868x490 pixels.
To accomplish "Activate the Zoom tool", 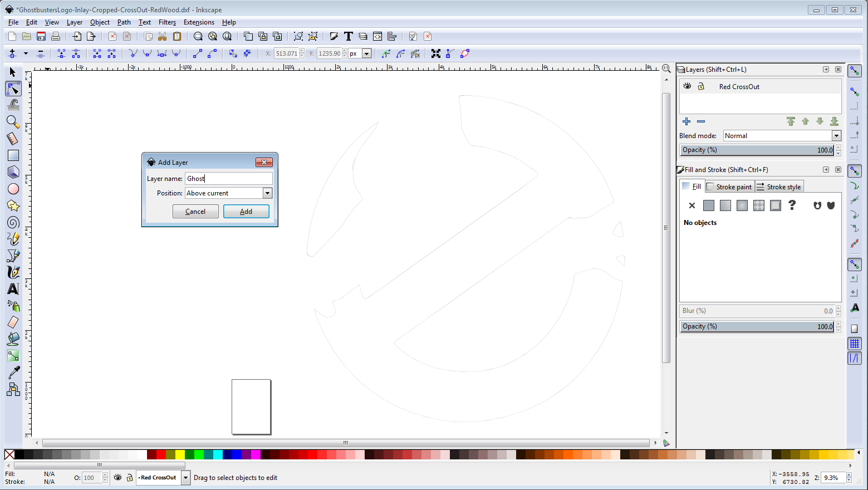I will pos(12,121).
